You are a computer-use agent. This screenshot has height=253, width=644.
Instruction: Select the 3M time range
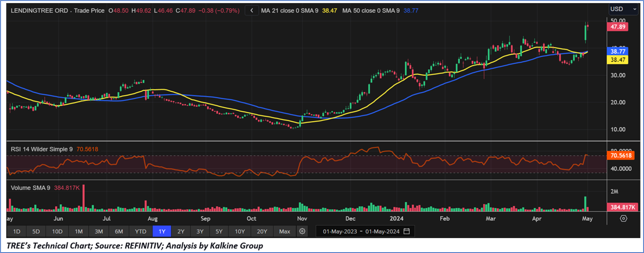pos(99,231)
